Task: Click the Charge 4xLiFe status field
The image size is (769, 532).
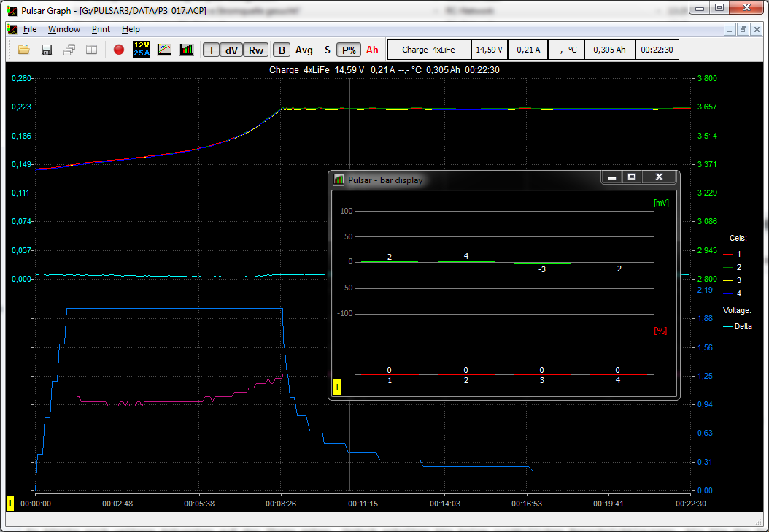Action: click(x=429, y=50)
